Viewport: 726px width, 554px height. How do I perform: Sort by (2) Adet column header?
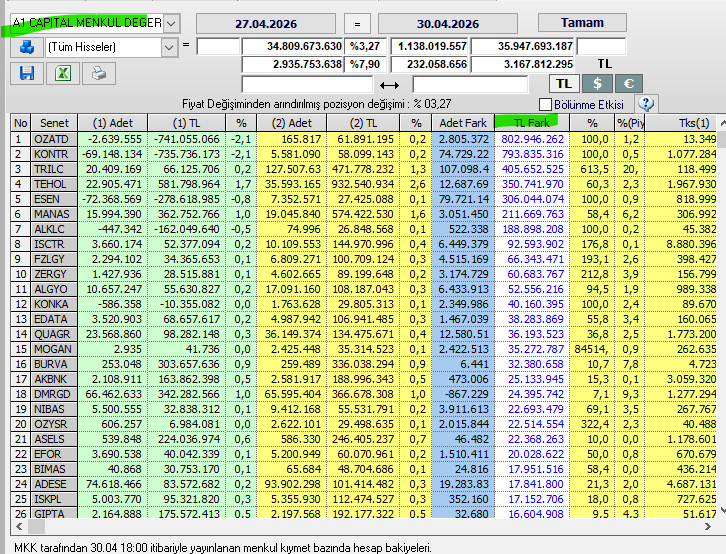291,123
